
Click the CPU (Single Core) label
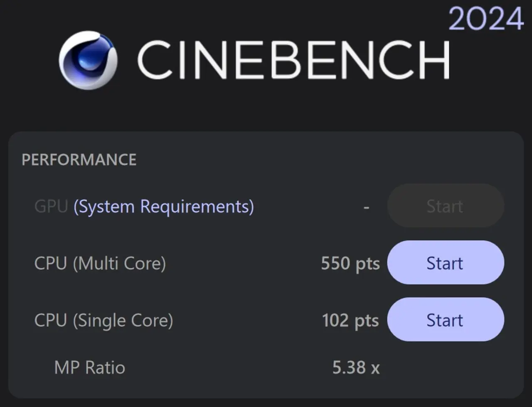(103, 321)
